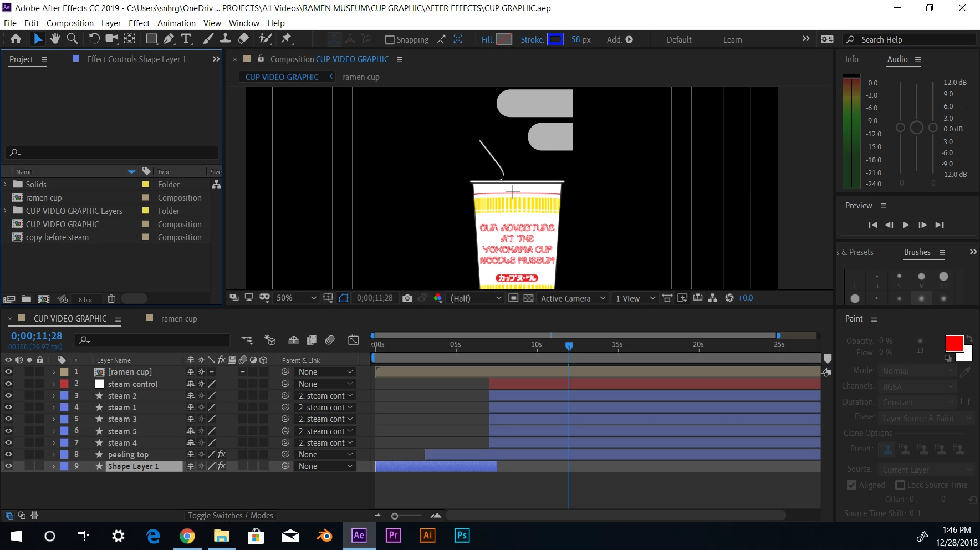Click the Stroke color swatch
Viewport: 980px width, 550px height.
(555, 39)
